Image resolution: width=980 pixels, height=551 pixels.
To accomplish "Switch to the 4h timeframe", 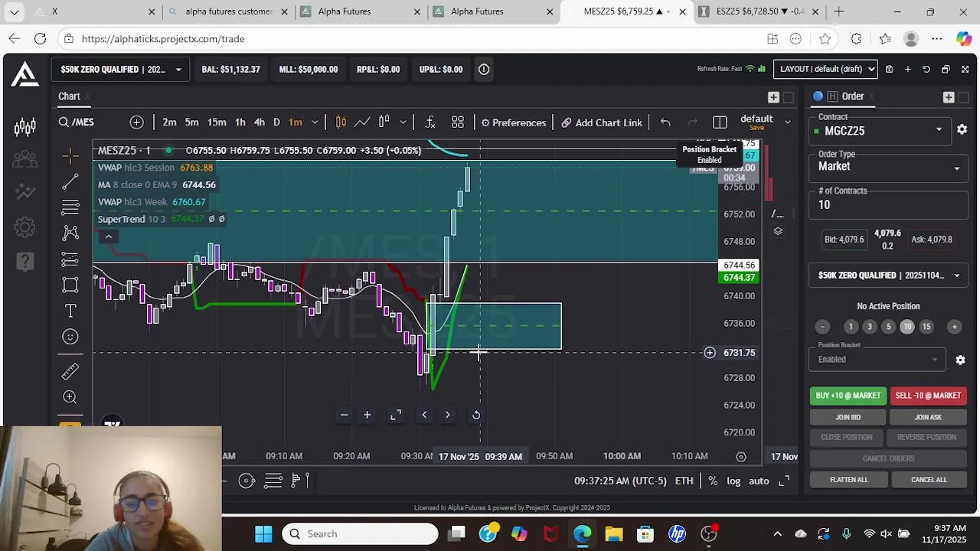I will (x=259, y=122).
